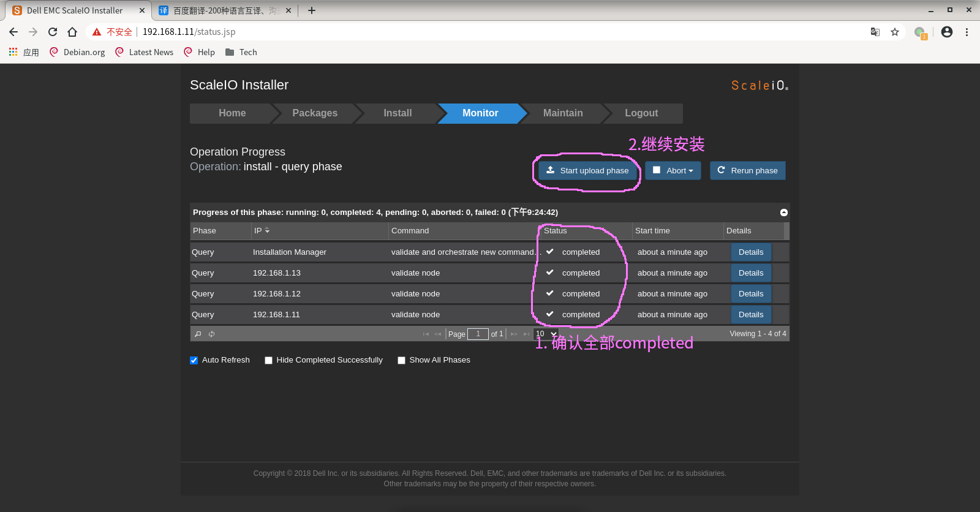Jump to the last page of results

[526, 334]
